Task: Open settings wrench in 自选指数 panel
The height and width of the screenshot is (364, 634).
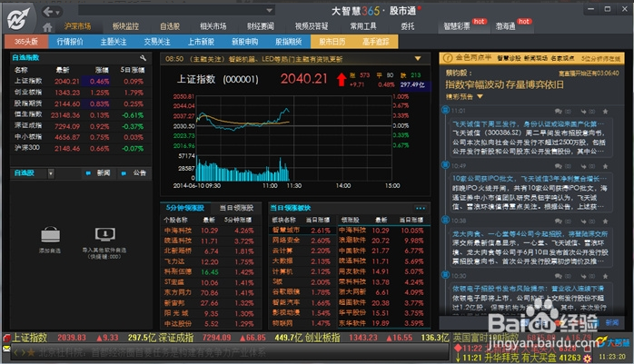Action: tap(143, 58)
